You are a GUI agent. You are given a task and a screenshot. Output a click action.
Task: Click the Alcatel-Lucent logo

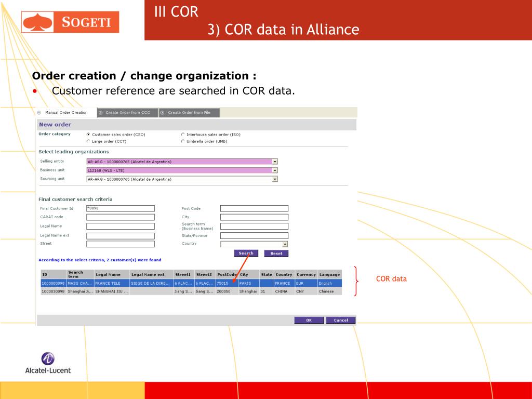pos(48,363)
